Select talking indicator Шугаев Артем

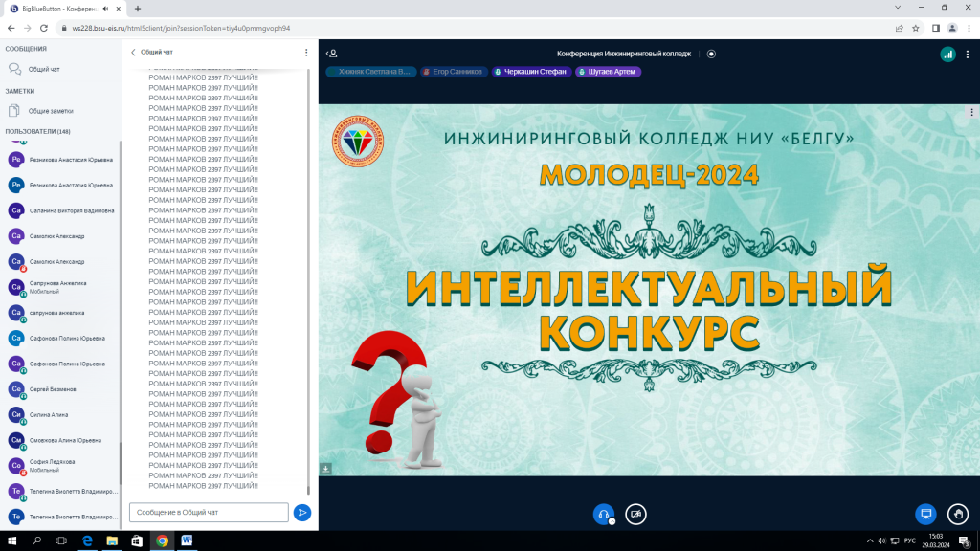coord(608,72)
